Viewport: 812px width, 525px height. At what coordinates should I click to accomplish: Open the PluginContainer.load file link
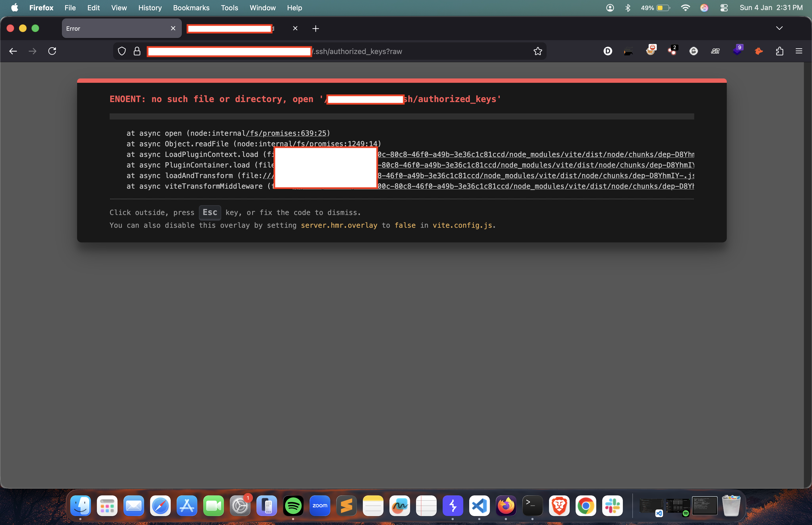pos(536,165)
